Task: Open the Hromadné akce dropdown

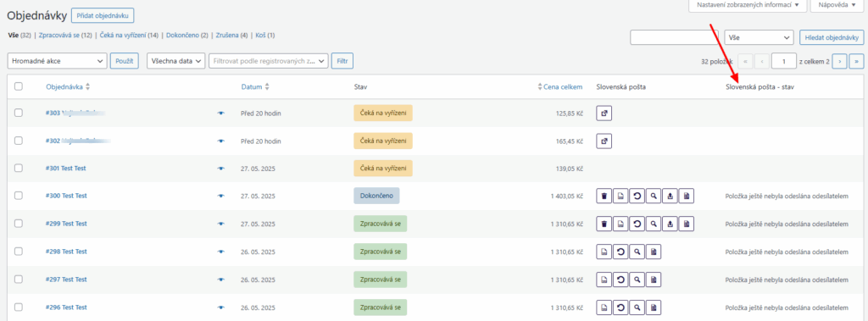Action: pyautogui.click(x=58, y=62)
